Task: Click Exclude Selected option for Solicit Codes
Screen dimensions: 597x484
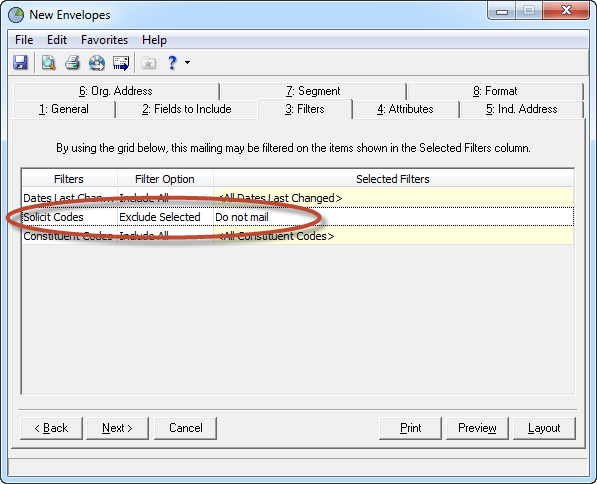Action: tap(165, 217)
